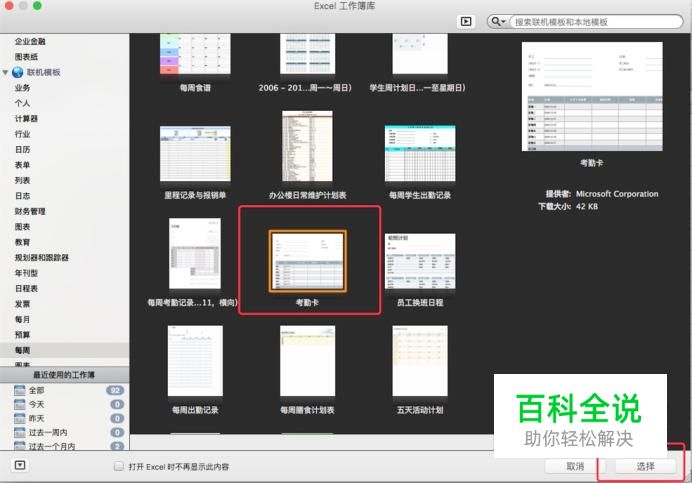Select the 每月 category
This screenshot has height=483, width=692.
click(x=23, y=320)
